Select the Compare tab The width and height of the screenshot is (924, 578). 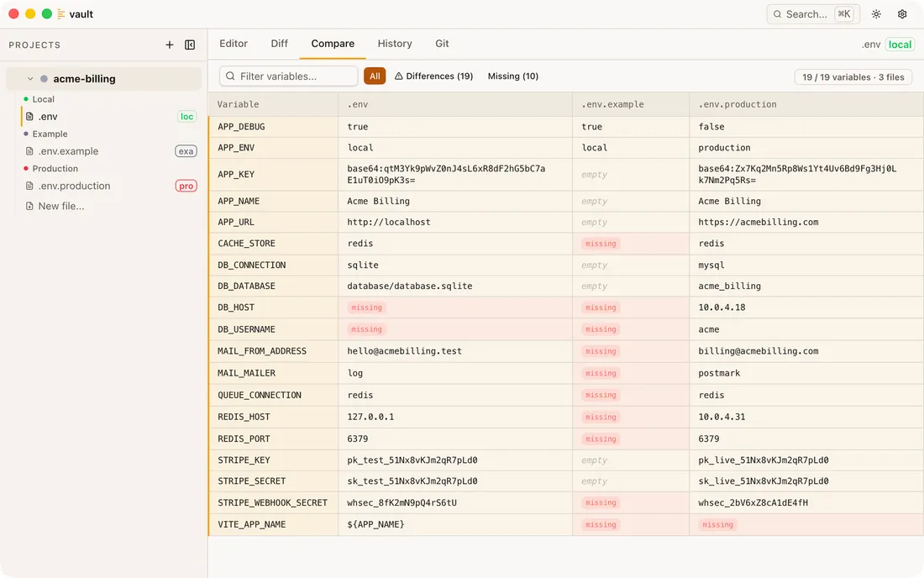(333, 44)
